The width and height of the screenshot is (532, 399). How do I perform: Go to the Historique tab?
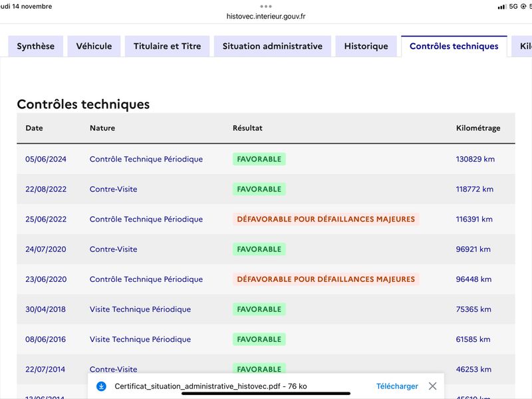click(x=366, y=46)
